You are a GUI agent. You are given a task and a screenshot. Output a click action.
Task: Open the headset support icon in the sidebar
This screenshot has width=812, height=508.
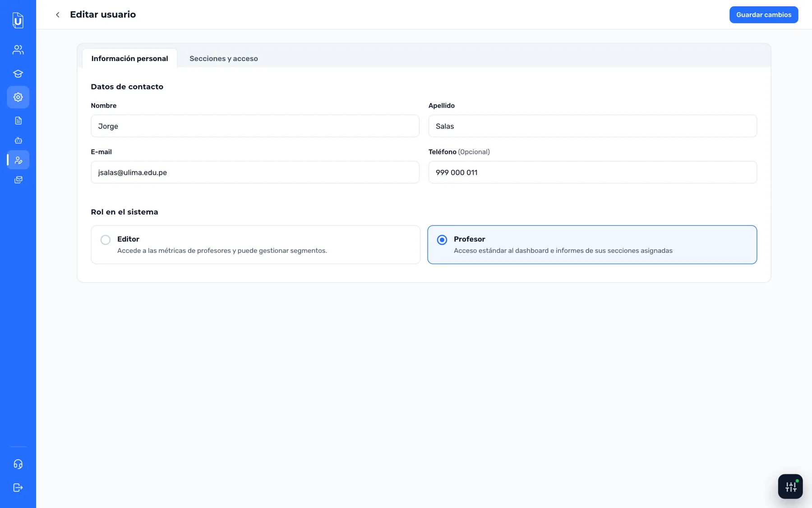pyautogui.click(x=18, y=464)
